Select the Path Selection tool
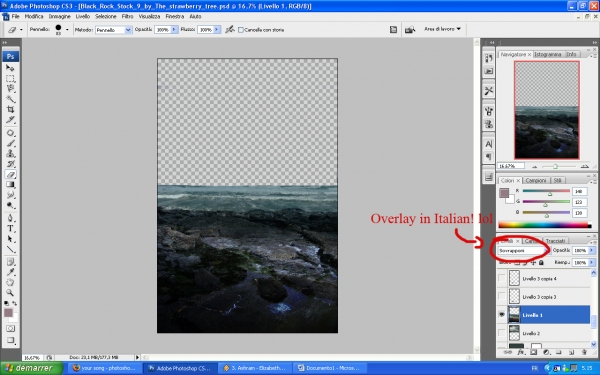The image size is (600, 375). [10, 239]
